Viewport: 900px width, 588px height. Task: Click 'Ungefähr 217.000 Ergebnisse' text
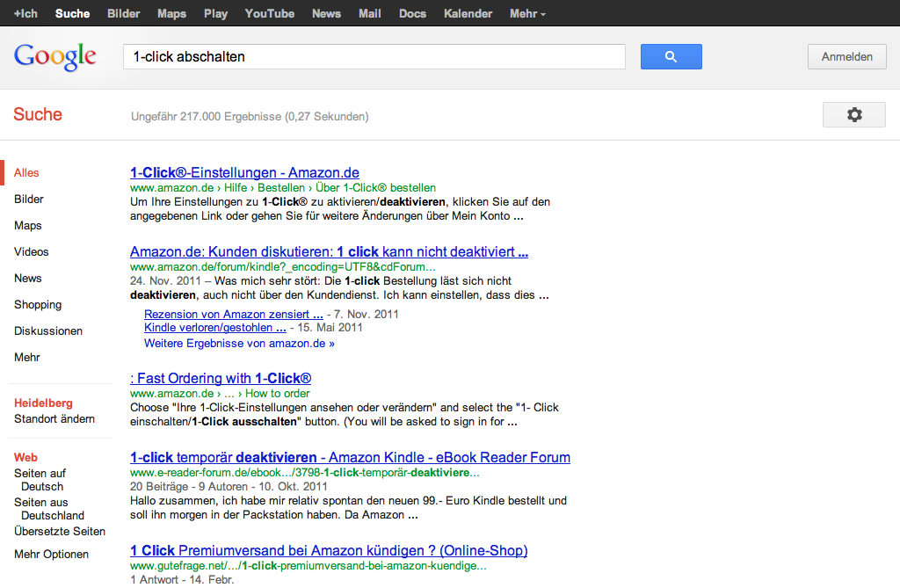250,117
